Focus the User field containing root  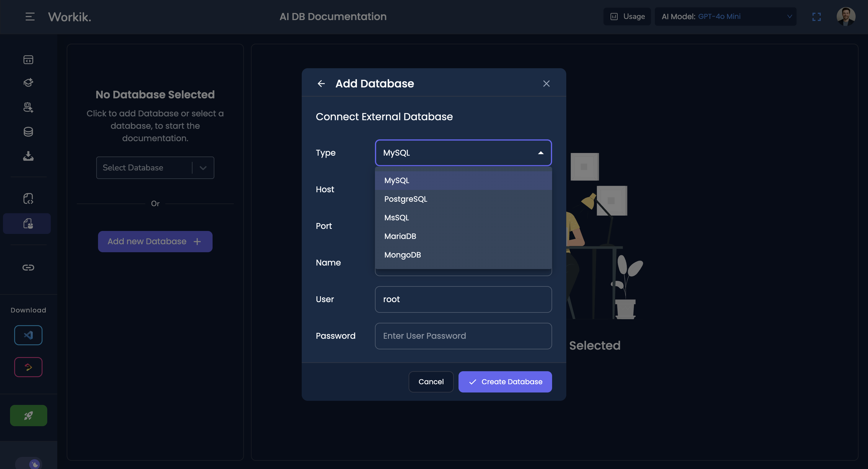(463, 299)
